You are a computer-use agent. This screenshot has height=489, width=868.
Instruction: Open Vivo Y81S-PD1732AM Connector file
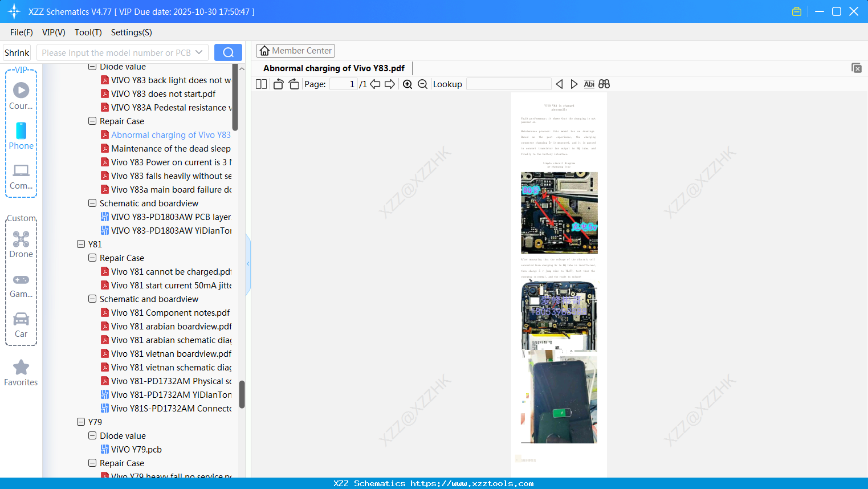click(x=166, y=409)
